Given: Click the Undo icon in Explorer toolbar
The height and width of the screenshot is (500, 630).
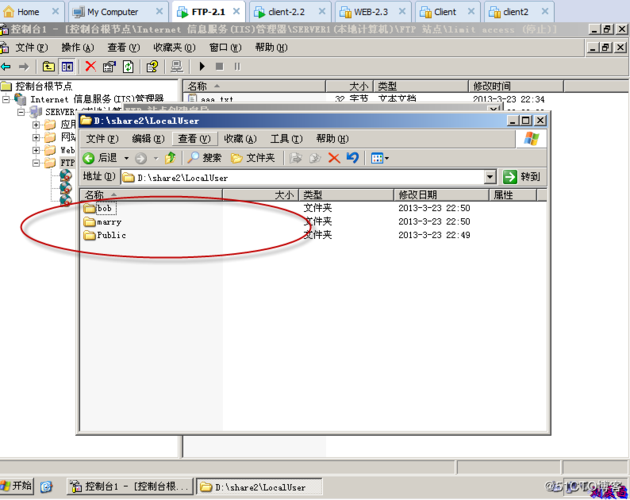Looking at the screenshot, I should pyautogui.click(x=352, y=158).
